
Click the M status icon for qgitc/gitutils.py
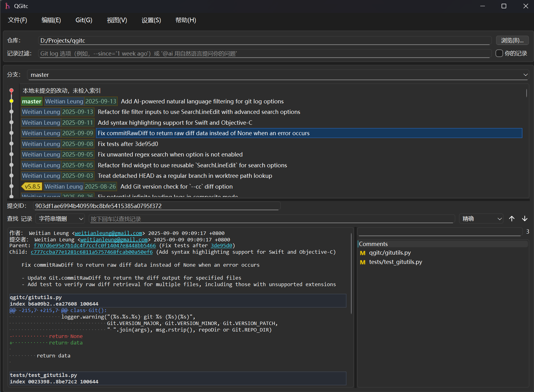(x=363, y=253)
